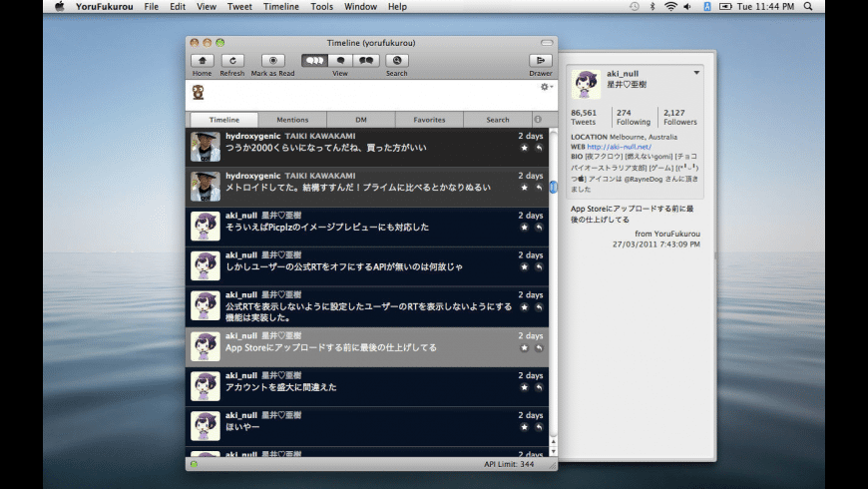Open the Timeline tab

pyautogui.click(x=224, y=120)
